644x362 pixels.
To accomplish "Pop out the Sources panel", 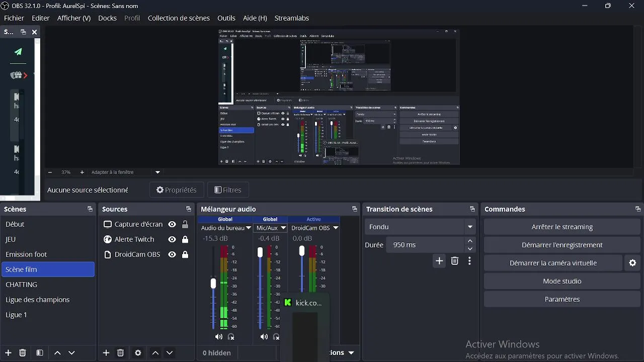I will [189, 209].
